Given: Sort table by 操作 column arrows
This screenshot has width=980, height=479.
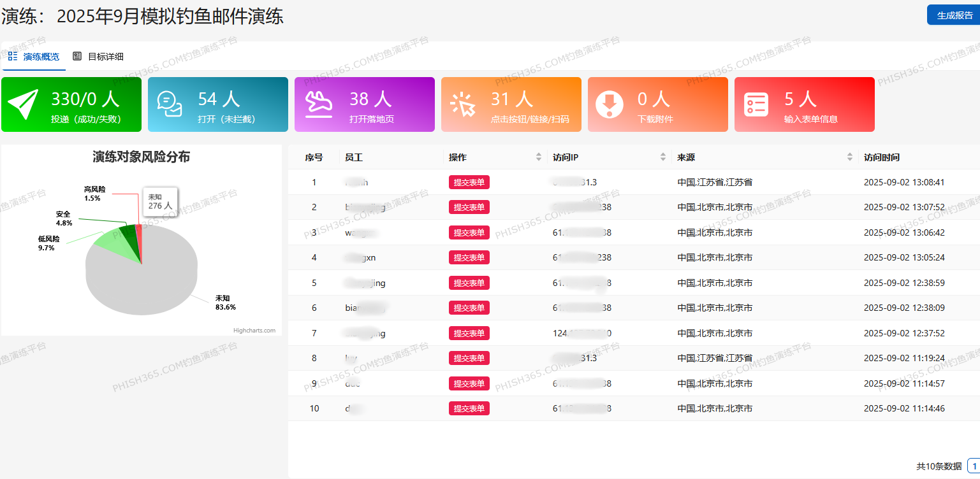Looking at the screenshot, I should 539,157.
